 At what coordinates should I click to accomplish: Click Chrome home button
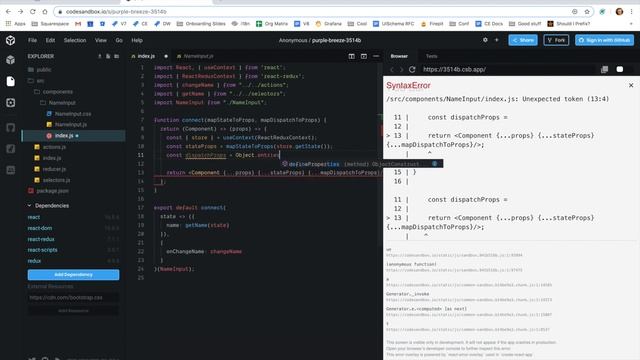click(x=45, y=12)
